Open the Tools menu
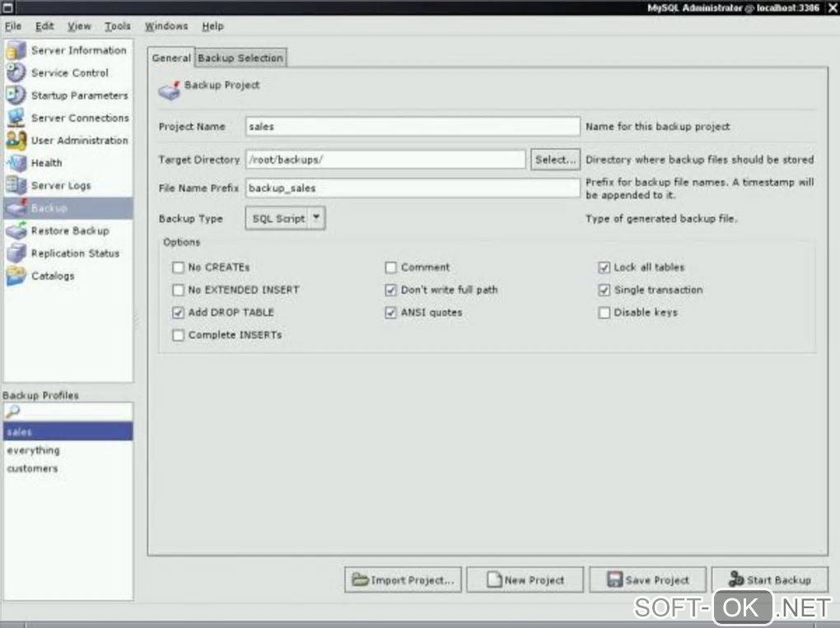 (117, 26)
